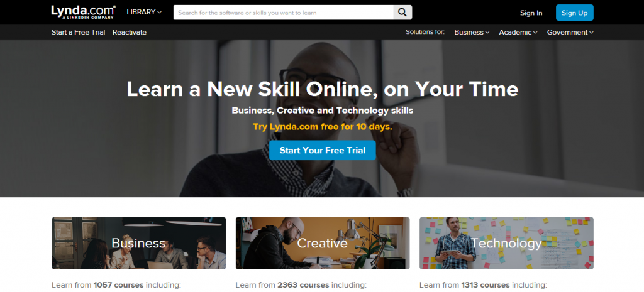Select the Reactivate link
The width and height of the screenshot is (644, 292).
(130, 32)
